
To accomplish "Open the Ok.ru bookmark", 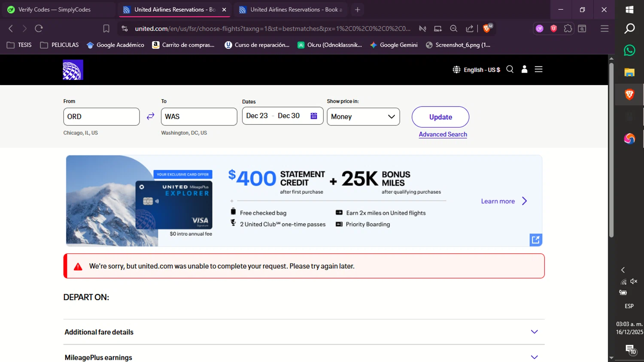I will click(330, 45).
